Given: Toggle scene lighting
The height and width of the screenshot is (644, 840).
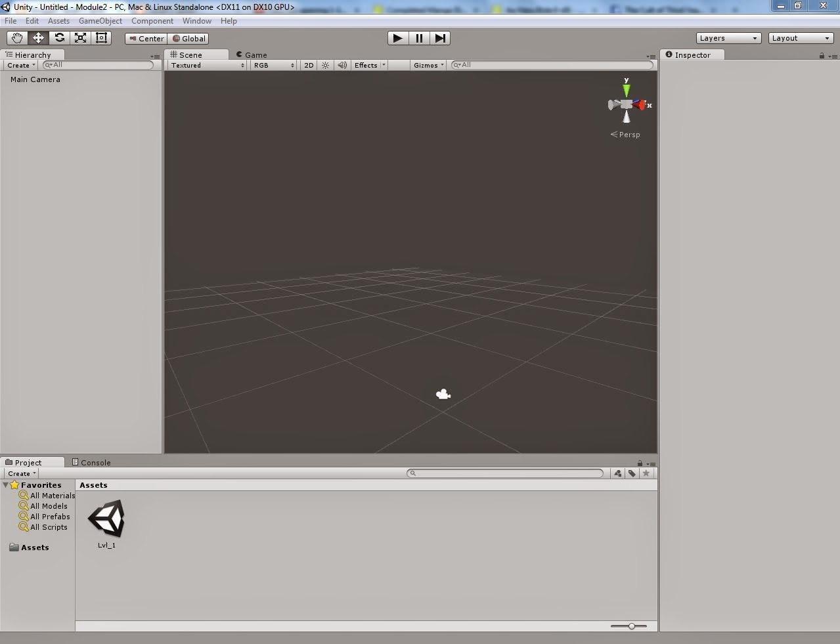Looking at the screenshot, I should point(325,65).
